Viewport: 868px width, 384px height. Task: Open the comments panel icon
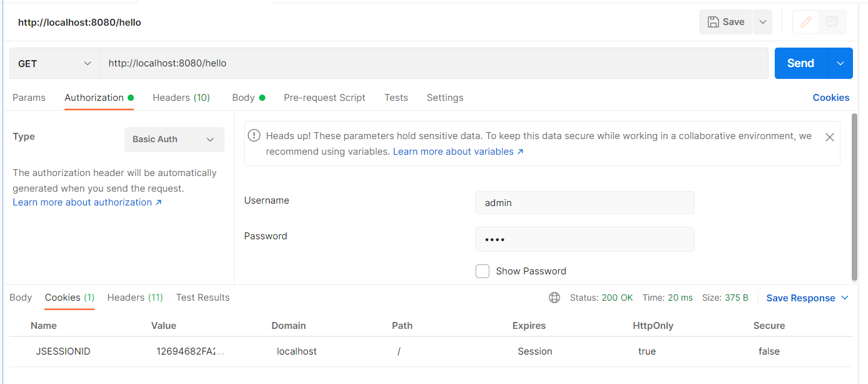[832, 21]
